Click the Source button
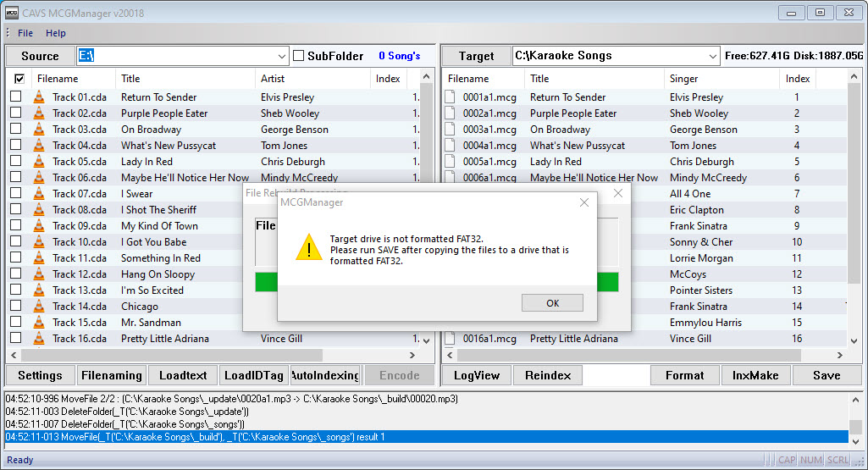868x470 pixels. click(x=40, y=56)
